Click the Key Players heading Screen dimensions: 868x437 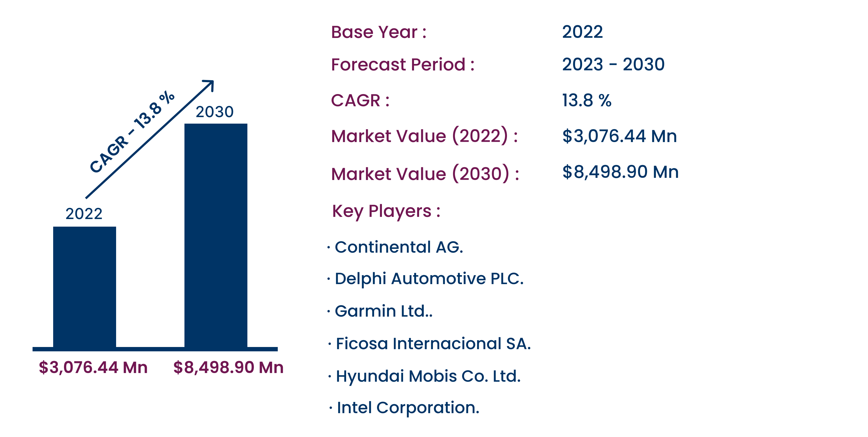click(386, 212)
